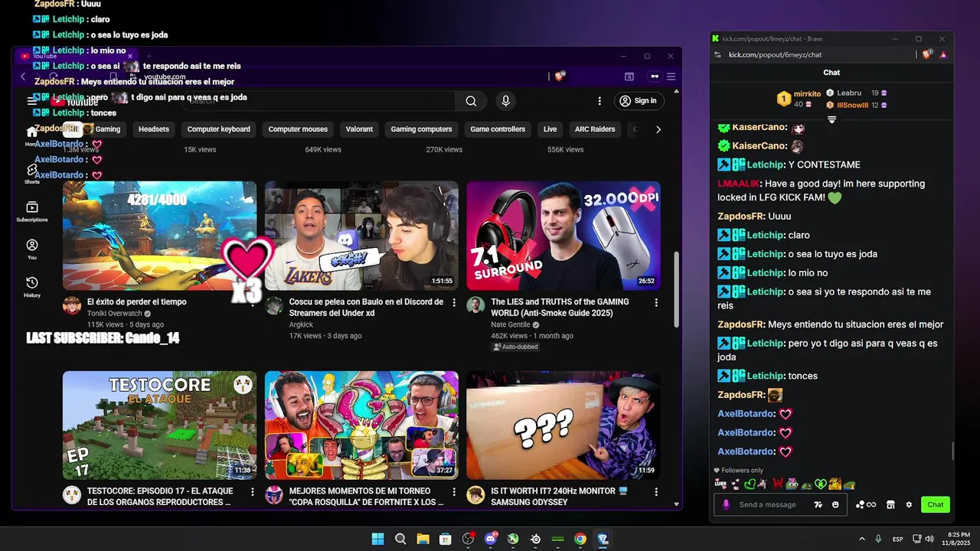The height and width of the screenshot is (551, 980).
Task: Open Discord from the taskbar
Action: [x=491, y=539]
